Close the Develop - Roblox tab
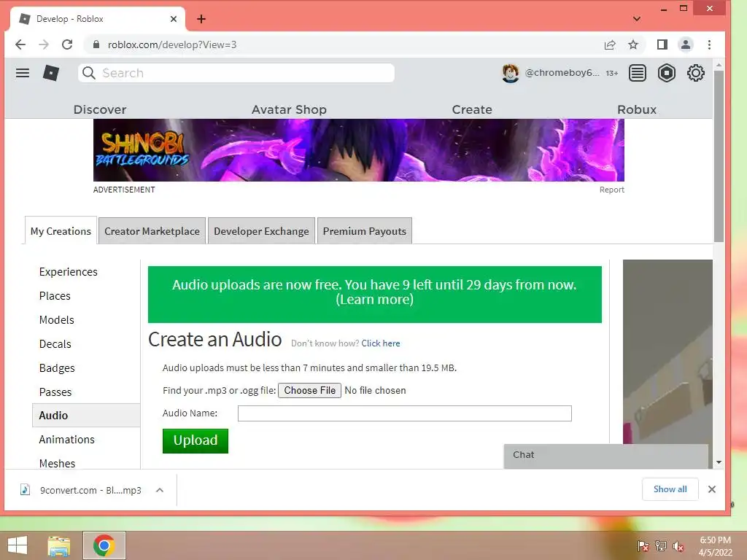Screen dimensions: 747x560 174,19
